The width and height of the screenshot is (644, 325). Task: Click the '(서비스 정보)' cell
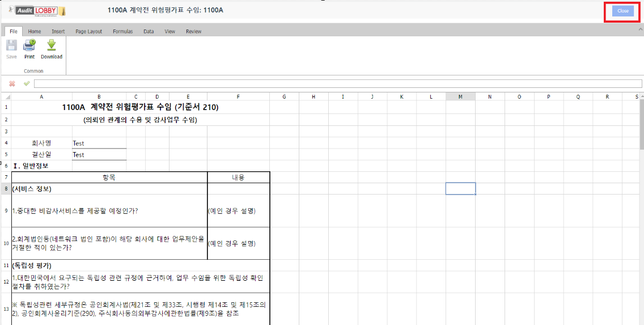click(109, 188)
